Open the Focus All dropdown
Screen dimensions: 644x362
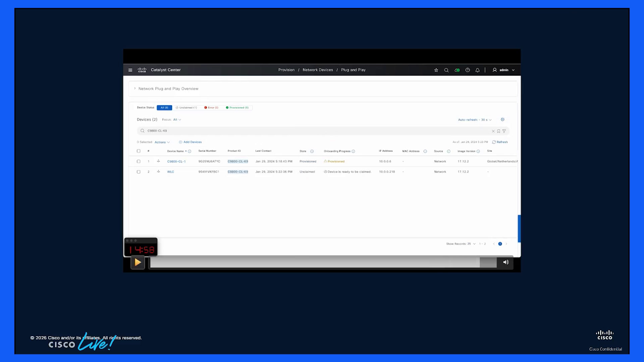(x=177, y=120)
